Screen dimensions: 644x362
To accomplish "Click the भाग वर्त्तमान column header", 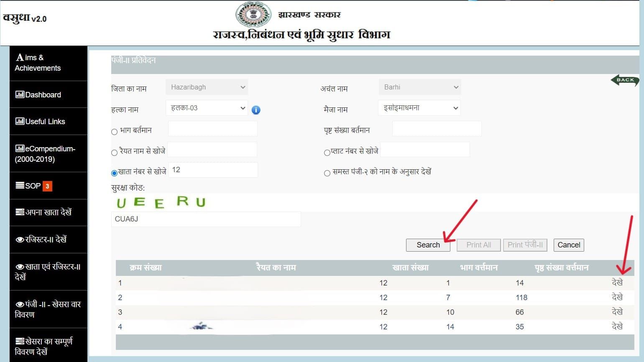I will [x=479, y=268].
